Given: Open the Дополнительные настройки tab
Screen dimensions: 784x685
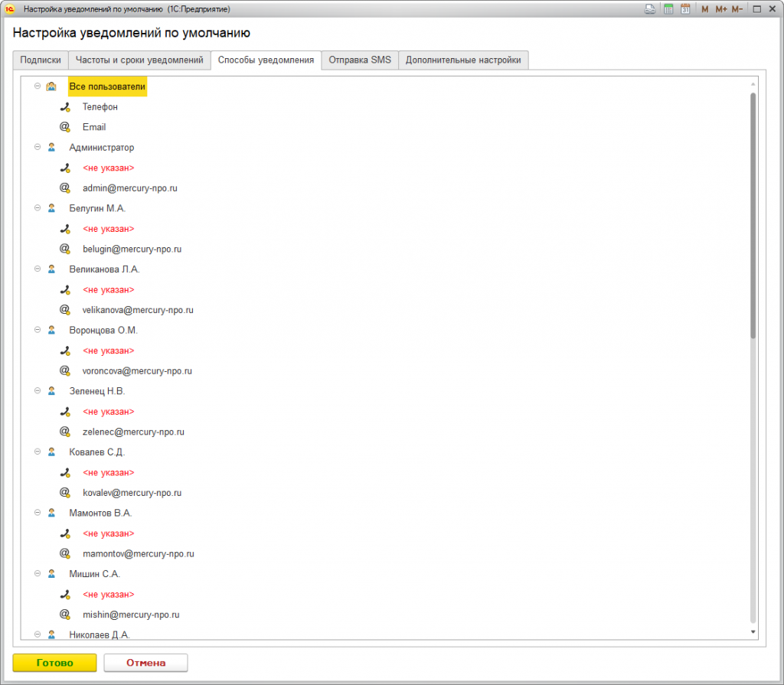Looking at the screenshot, I should [463, 60].
